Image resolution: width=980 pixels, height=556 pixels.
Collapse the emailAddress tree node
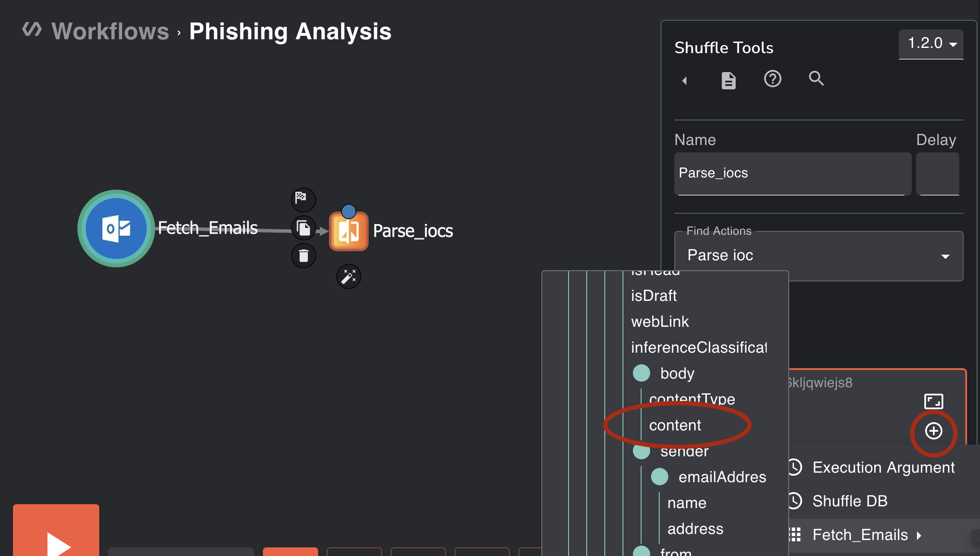pyautogui.click(x=659, y=477)
